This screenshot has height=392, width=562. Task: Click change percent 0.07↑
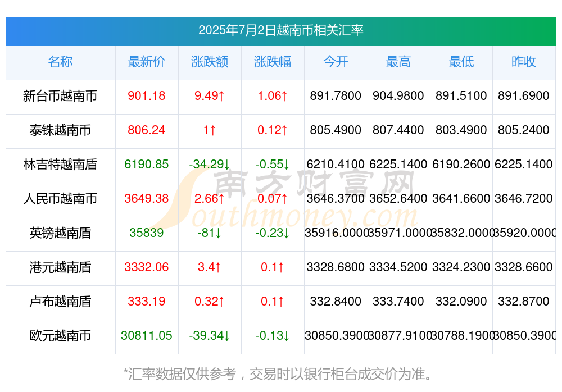pos(273,198)
